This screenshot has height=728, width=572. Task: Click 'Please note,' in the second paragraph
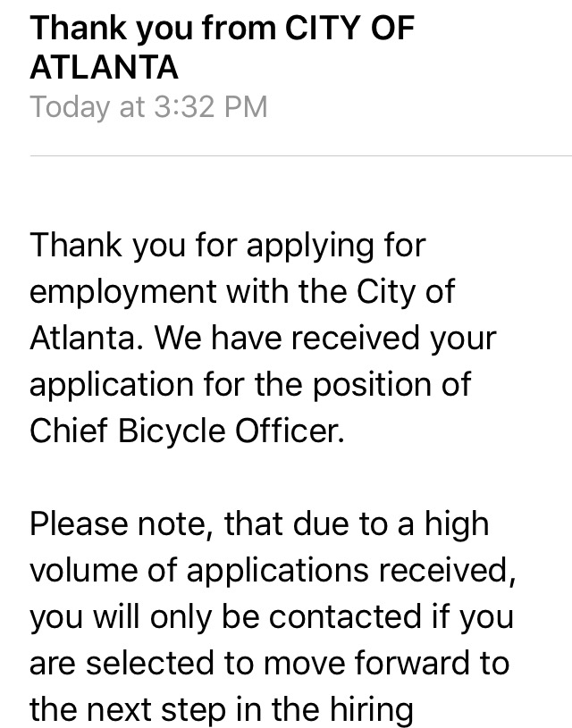coord(121,523)
